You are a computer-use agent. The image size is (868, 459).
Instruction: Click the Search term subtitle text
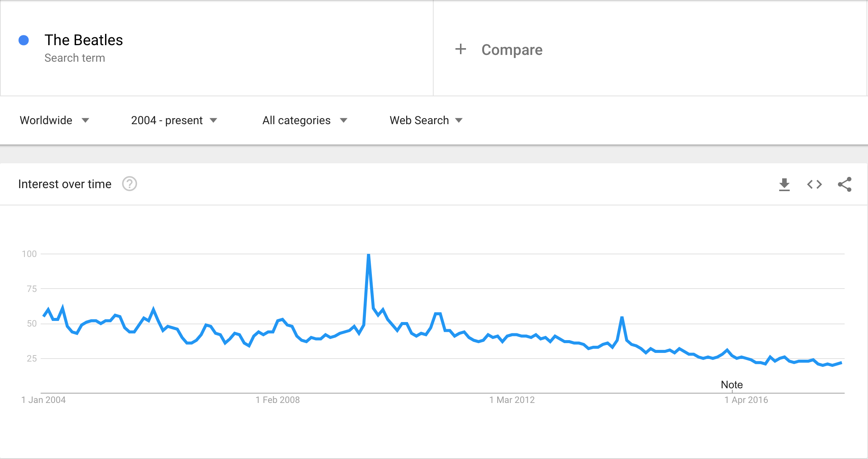(75, 58)
